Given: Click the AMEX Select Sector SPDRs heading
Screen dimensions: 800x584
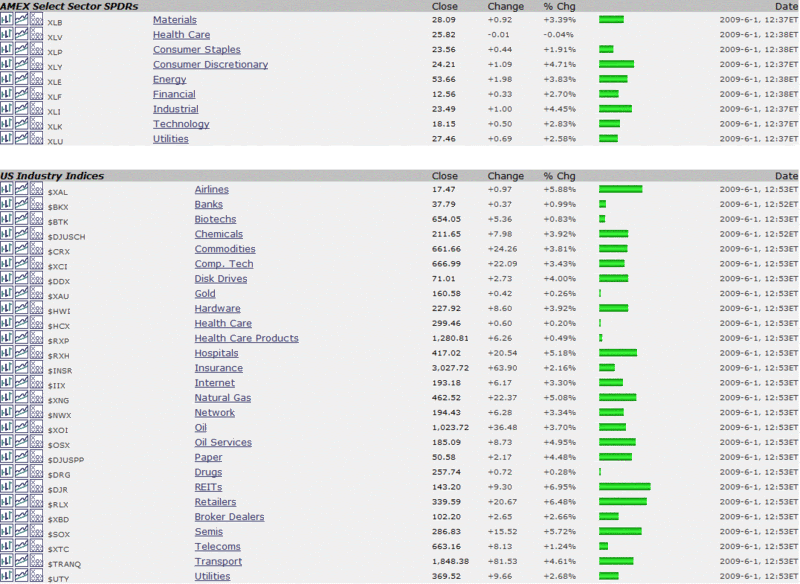Looking at the screenshot, I should 69,6.
